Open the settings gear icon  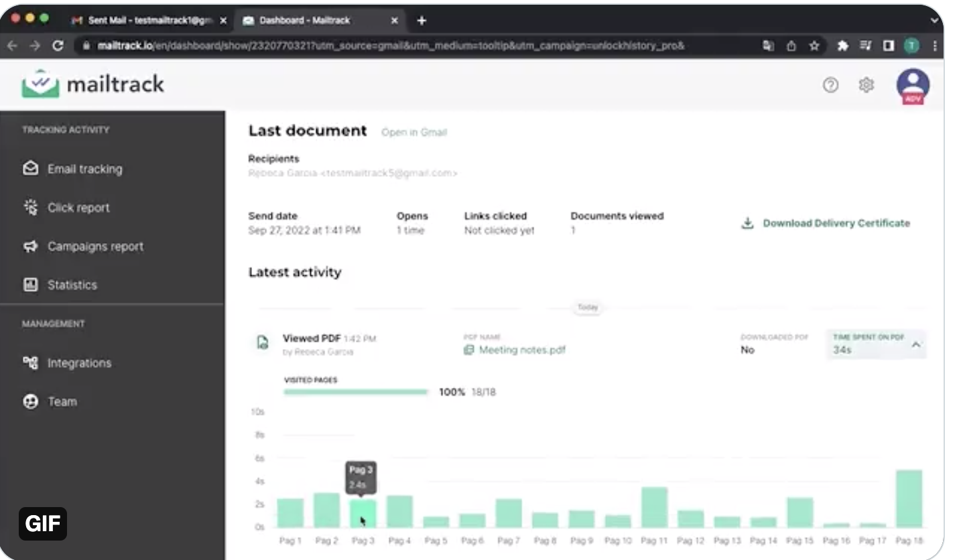pos(867,85)
